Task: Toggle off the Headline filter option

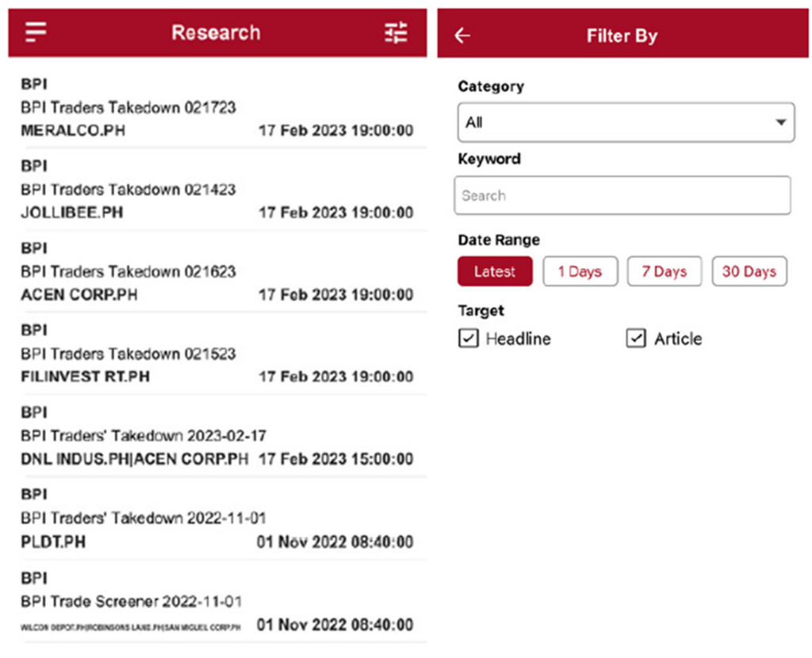Action: point(468,339)
